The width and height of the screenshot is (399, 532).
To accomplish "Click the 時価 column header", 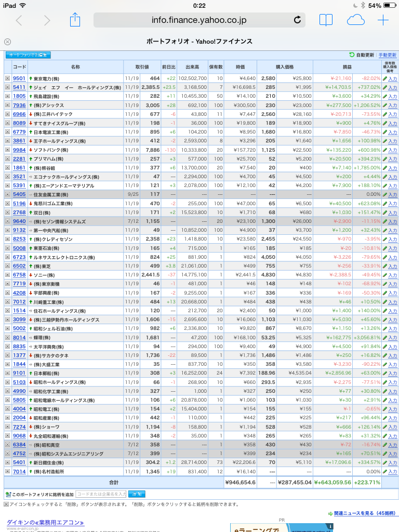I will (241, 67).
